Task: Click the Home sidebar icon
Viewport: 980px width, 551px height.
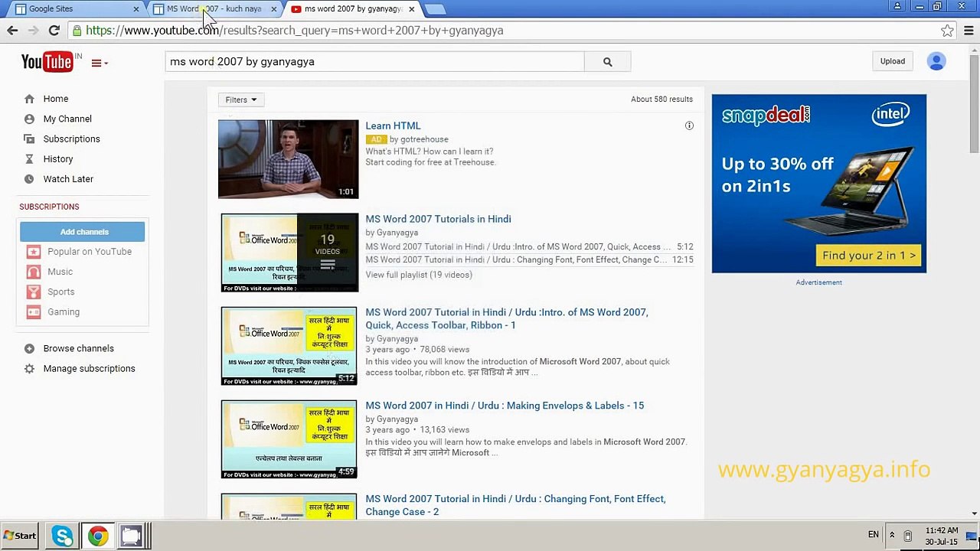Action: point(29,99)
